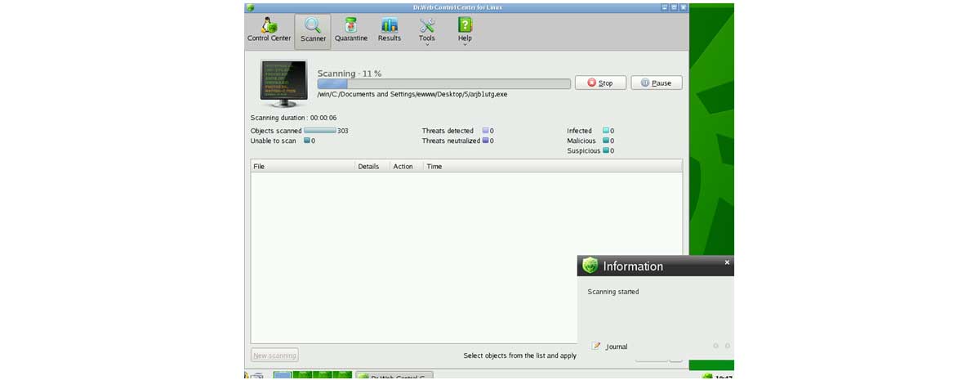The height and width of the screenshot is (380, 980).
Task: Click the Unable to scan color indicator
Action: click(307, 141)
